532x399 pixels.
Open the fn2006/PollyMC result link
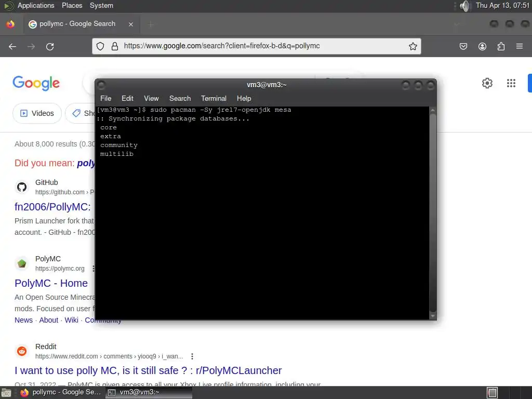(52, 207)
